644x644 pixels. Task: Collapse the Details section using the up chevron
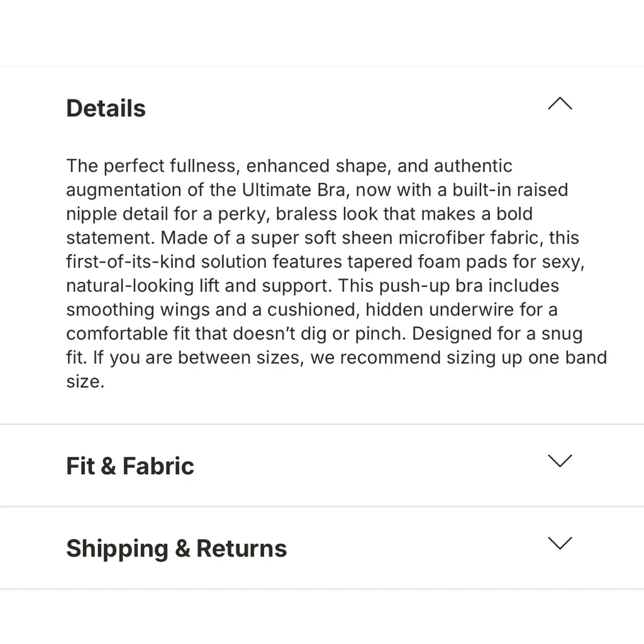click(x=560, y=104)
